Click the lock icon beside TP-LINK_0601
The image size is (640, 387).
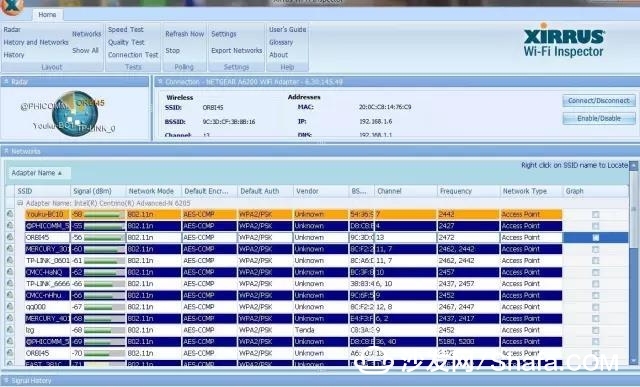coord(10,260)
